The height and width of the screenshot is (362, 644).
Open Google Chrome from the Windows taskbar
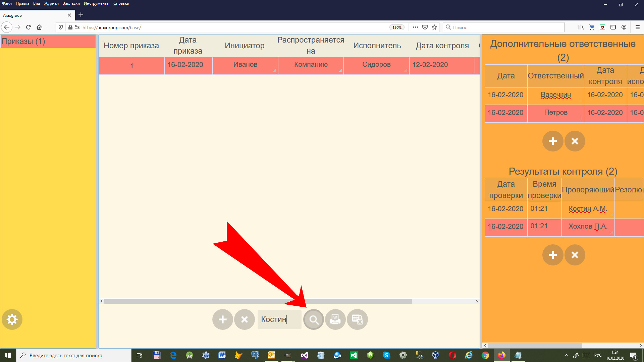485,355
